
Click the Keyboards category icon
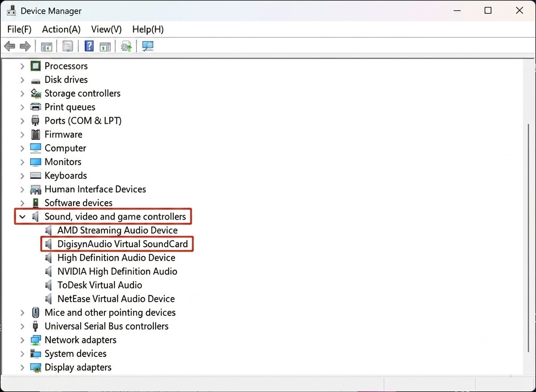click(x=35, y=176)
